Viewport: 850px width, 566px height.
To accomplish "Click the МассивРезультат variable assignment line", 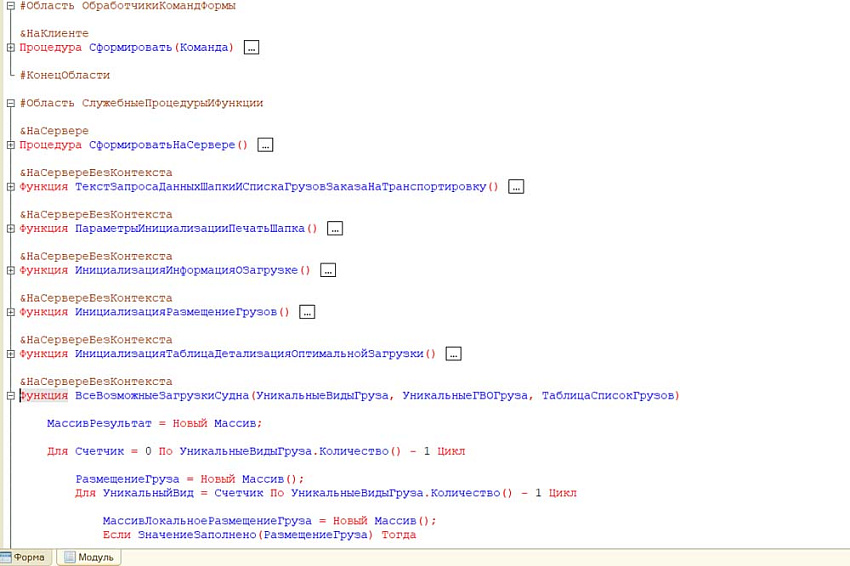I will (x=154, y=423).
